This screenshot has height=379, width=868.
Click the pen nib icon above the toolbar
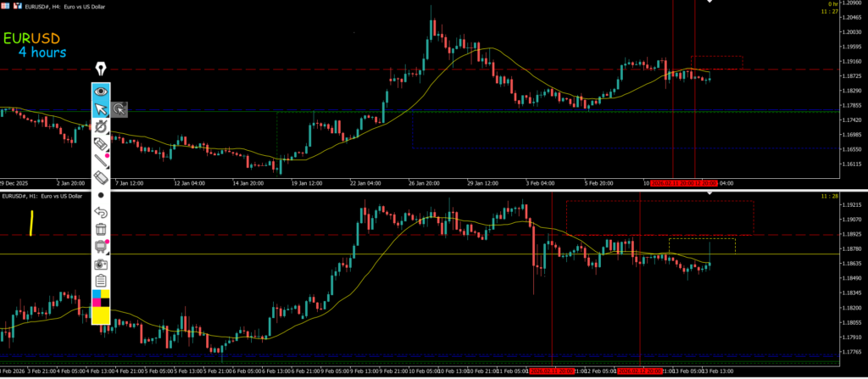coord(101,70)
